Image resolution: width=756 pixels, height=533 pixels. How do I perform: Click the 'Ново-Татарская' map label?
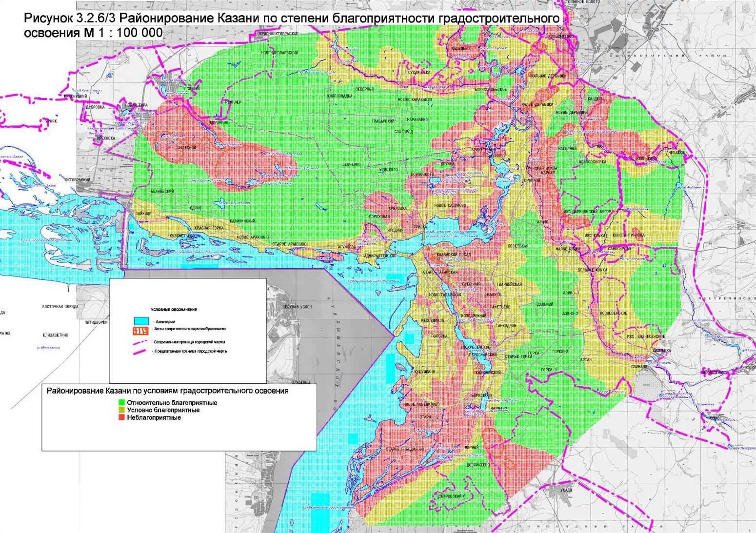point(445,295)
